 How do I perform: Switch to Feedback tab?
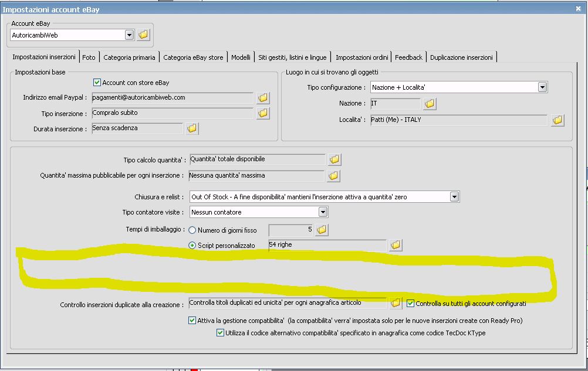tap(409, 57)
